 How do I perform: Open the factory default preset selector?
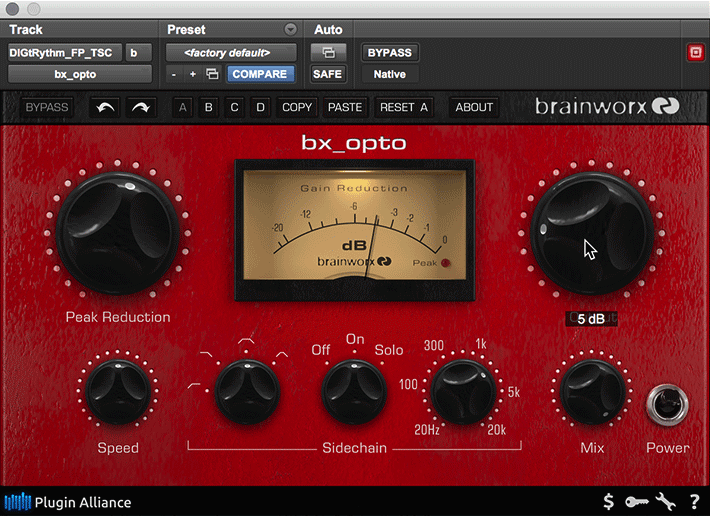[231, 53]
